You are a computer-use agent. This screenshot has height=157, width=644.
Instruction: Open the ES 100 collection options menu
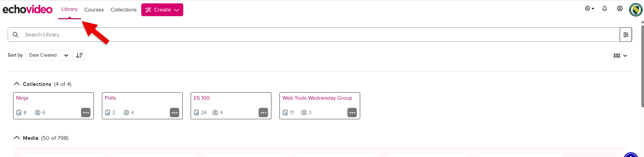click(x=263, y=113)
